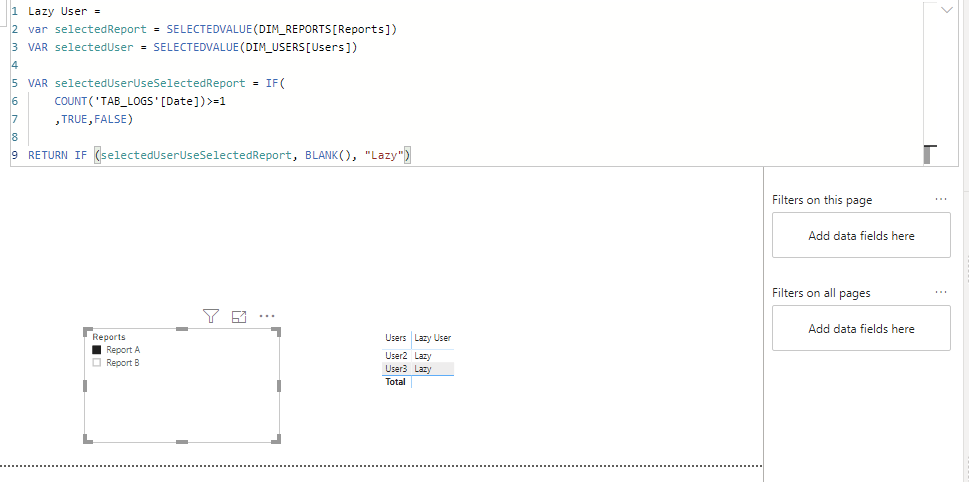
Task: Click the Total row label
Action: 396,382
